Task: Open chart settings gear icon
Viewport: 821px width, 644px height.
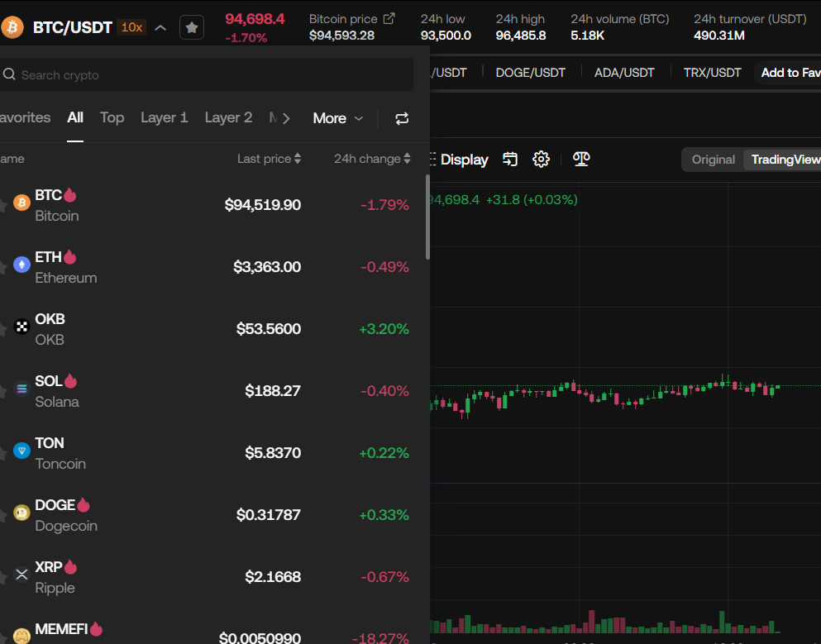Action: tap(541, 159)
